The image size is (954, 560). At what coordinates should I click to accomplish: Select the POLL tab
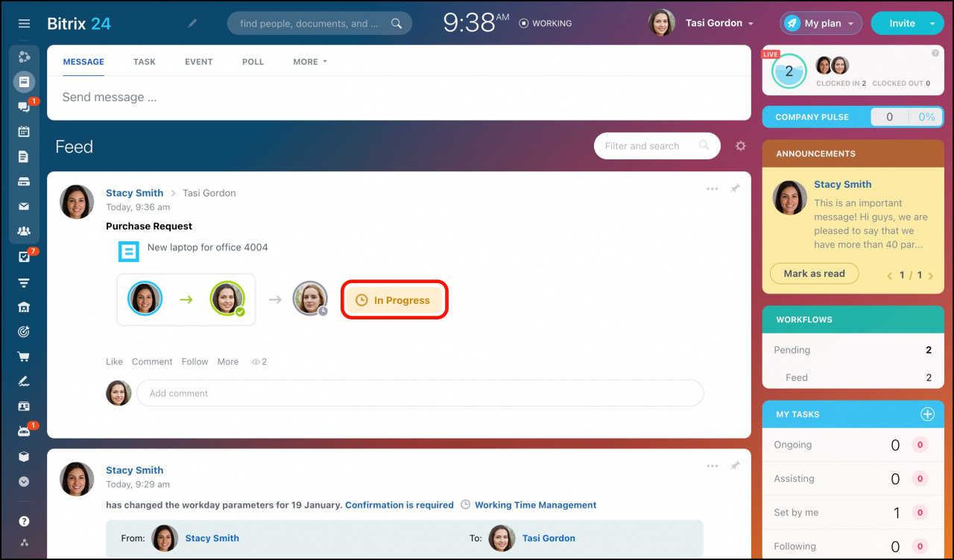pos(253,62)
